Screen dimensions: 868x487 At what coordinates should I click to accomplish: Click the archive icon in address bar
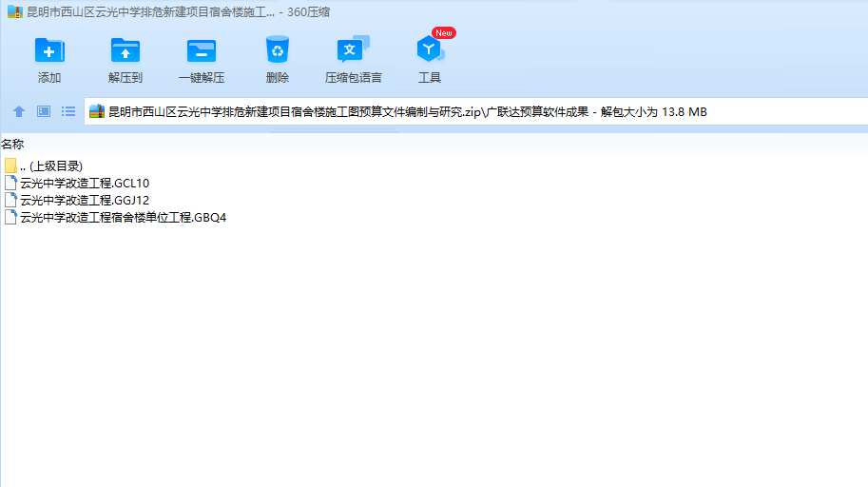97,111
